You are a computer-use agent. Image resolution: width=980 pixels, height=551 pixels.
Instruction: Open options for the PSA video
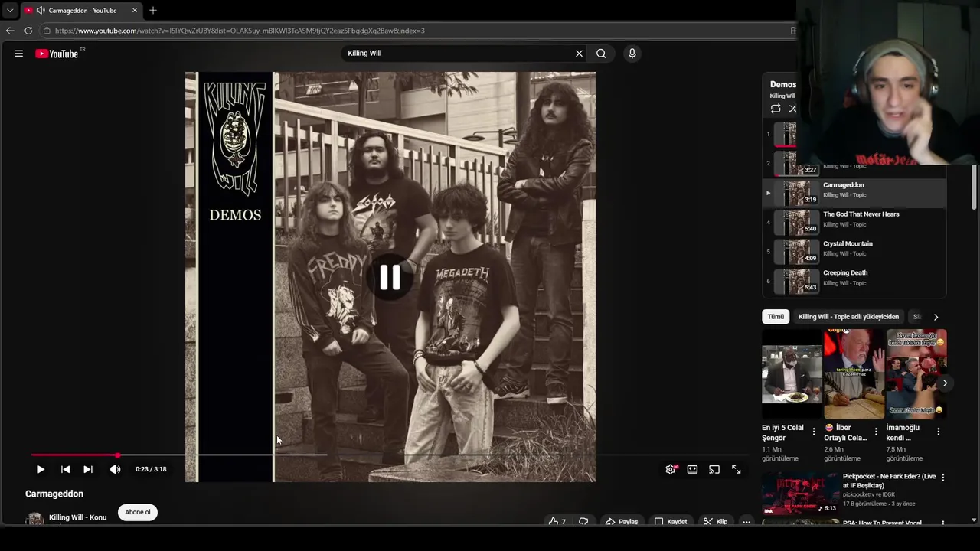click(943, 523)
